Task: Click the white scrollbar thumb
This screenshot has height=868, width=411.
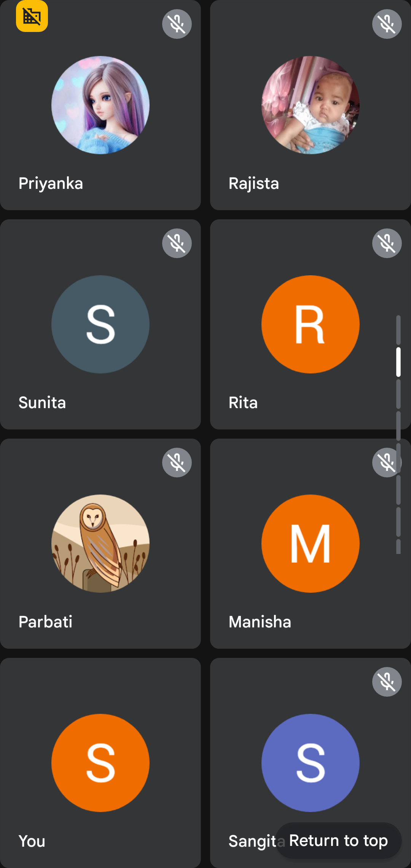Action: tap(398, 362)
